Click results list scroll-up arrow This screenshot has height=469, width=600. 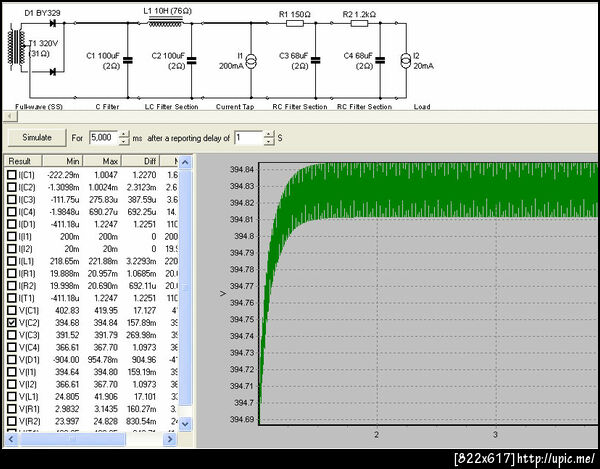point(185,162)
